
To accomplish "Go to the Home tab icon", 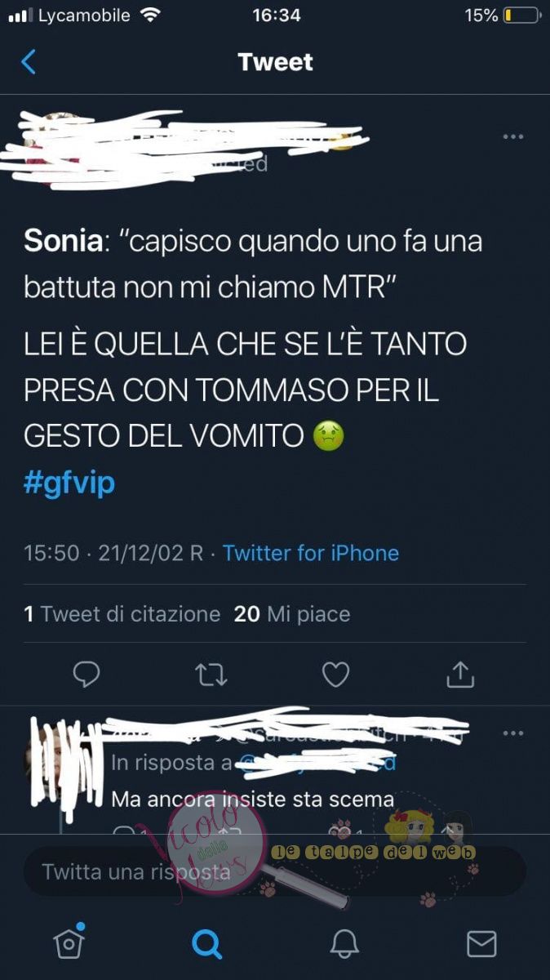I will tap(69, 943).
